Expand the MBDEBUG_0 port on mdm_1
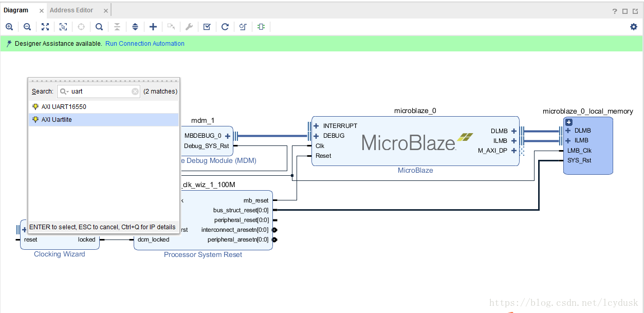The height and width of the screenshot is (313, 644). point(228,136)
